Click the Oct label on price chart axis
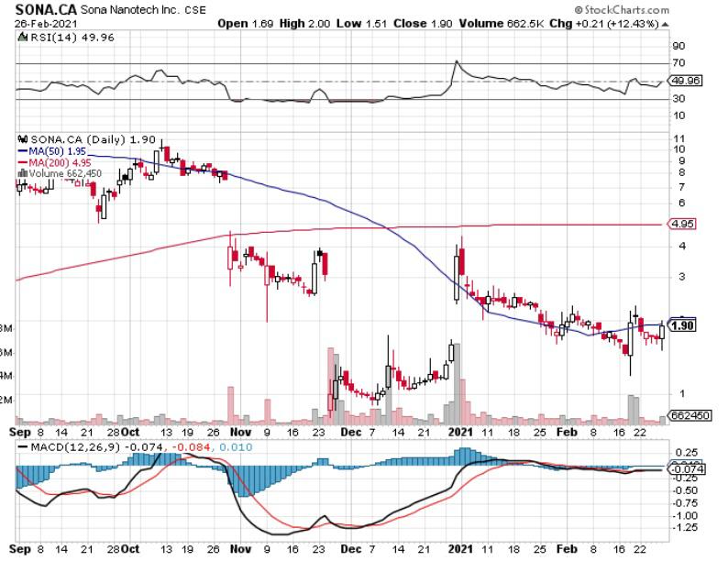 point(130,432)
